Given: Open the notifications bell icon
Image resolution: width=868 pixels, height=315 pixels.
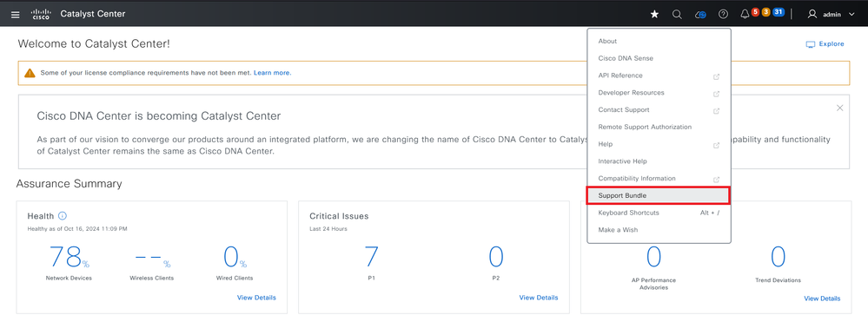Looking at the screenshot, I should tap(745, 15).
